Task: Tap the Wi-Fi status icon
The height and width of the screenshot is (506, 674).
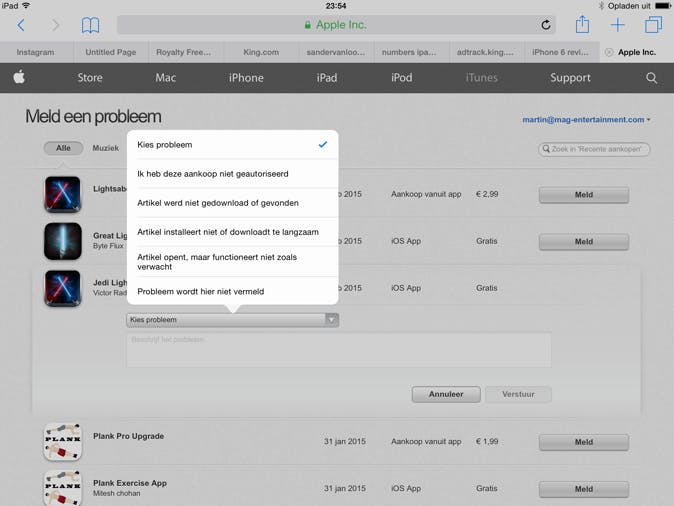Action: tap(26, 6)
